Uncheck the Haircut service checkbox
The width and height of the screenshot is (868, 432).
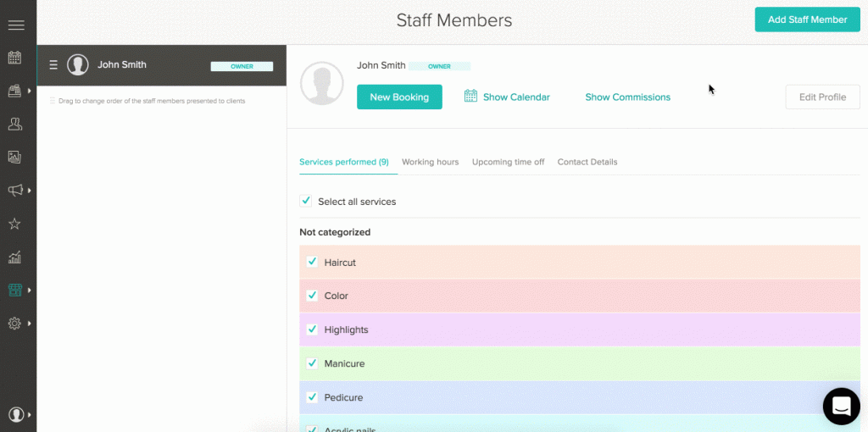[x=312, y=262]
